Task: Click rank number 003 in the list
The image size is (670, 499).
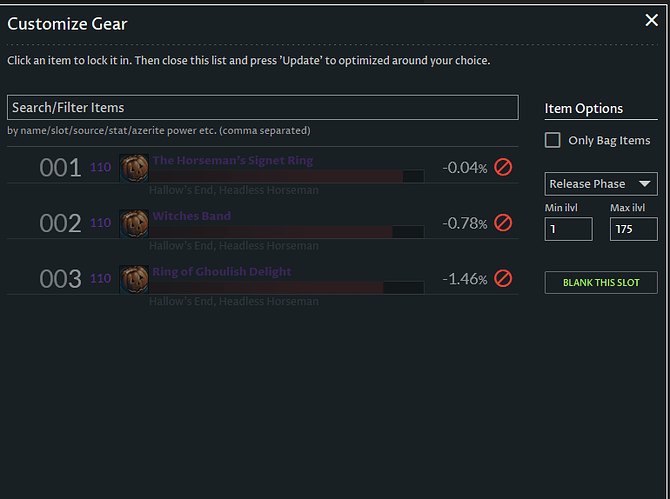Action: (60, 279)
